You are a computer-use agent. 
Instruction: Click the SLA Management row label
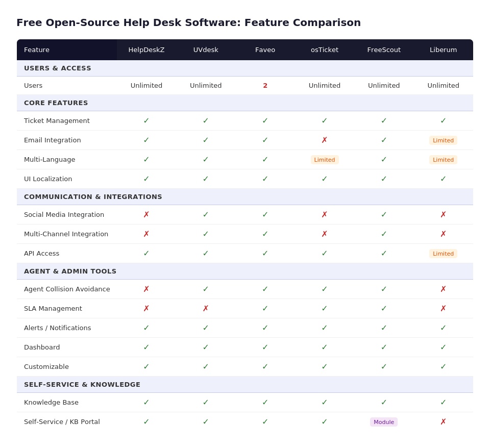coord(53,308)
